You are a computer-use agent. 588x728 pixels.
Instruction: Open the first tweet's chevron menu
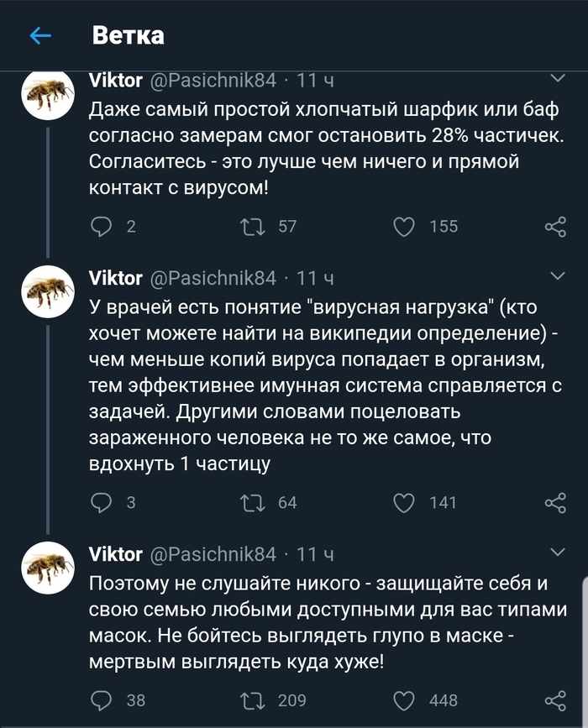(x=557, y=79)
